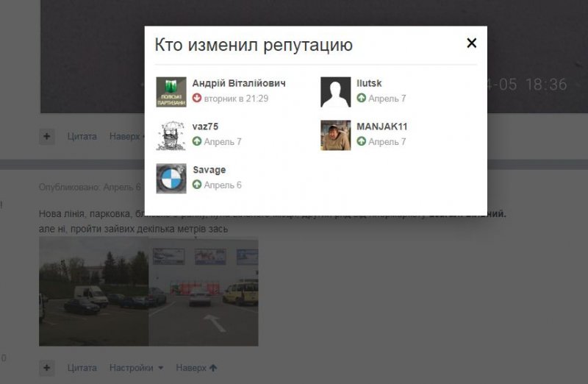Screen dimensions: 588x384
Task: Click the vaz75 sketch avatar
Action: click(171, 135)
